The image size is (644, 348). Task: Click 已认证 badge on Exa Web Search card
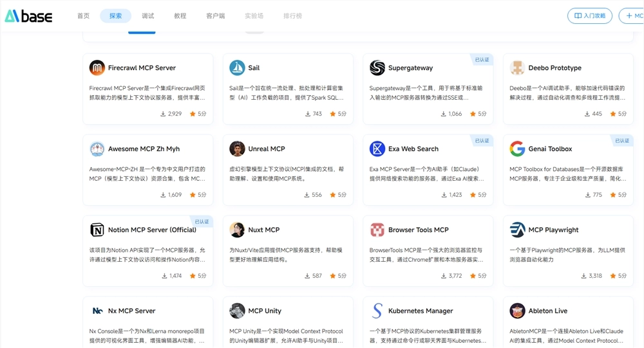[482, 140]
